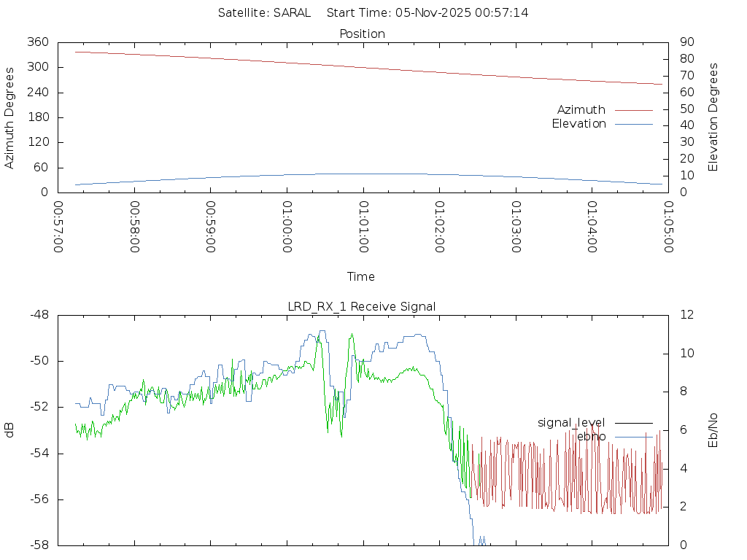
Task: Click the Position plot title
Action: pyautogui.click(x=362, y=34)
